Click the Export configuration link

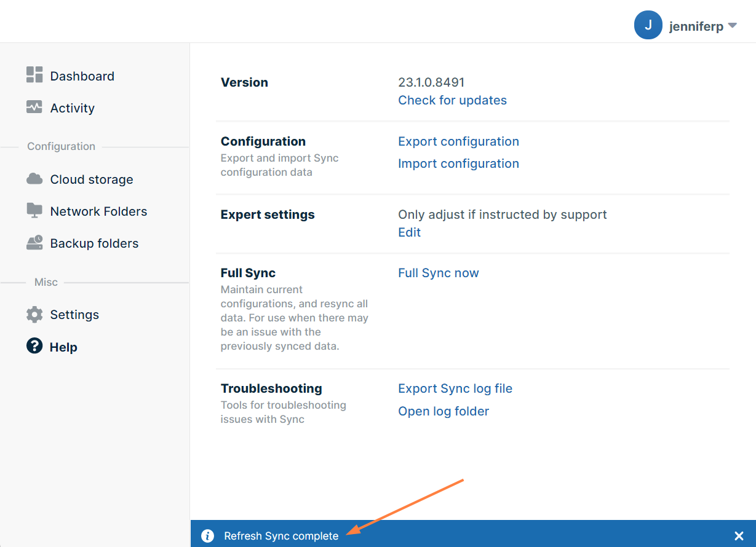point(458,141)
